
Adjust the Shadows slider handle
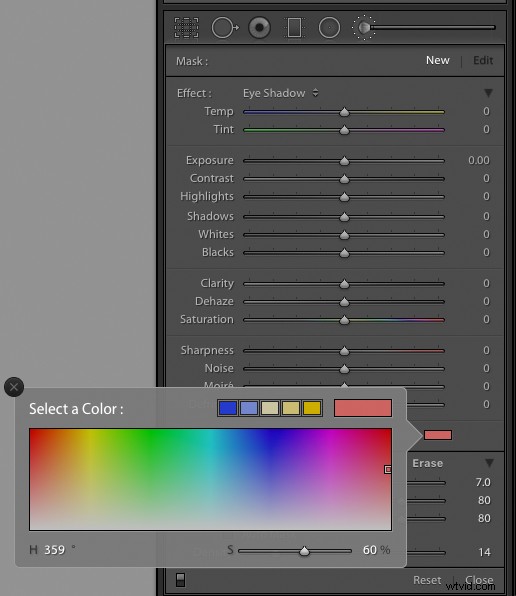[x=344, y=217]
